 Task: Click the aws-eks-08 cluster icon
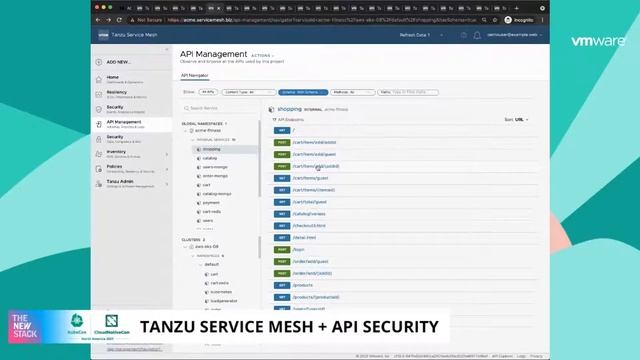(x=191, y=247)
